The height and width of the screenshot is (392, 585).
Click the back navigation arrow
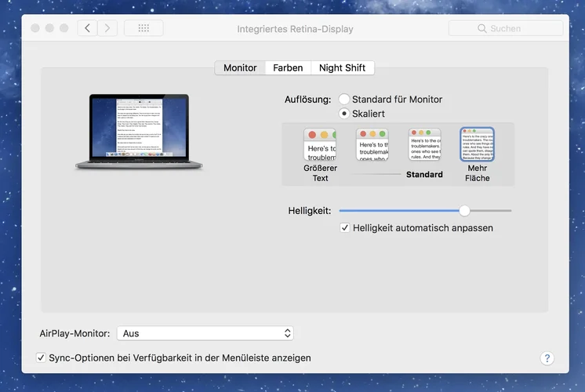(x=87, y=28)
